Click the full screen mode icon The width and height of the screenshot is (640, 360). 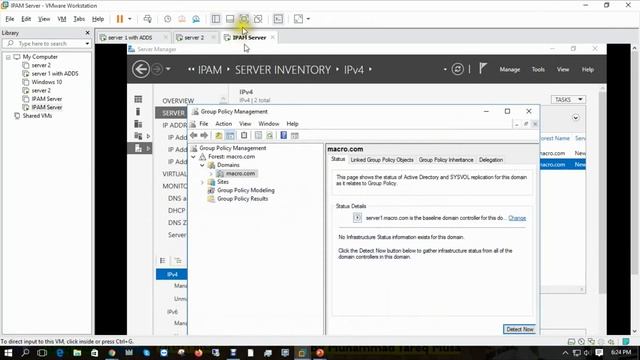pos(244,19)
